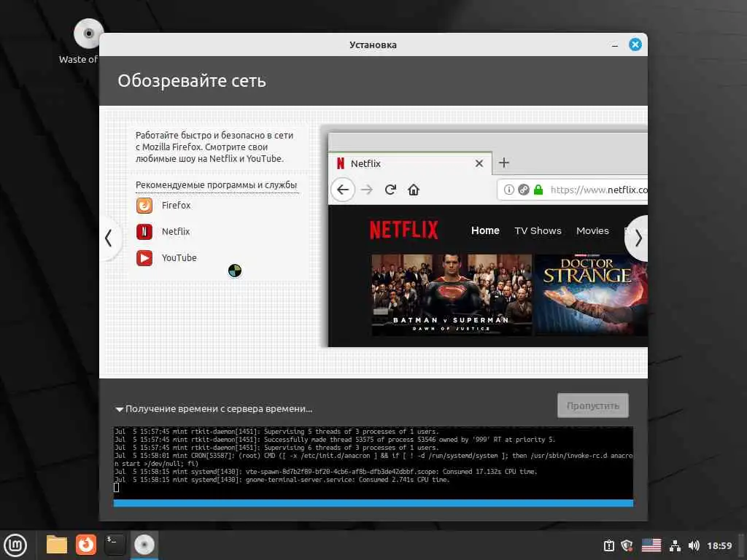747x560 pixels.
Task: Open the update notification tray icon
Action: pos(609,545)
